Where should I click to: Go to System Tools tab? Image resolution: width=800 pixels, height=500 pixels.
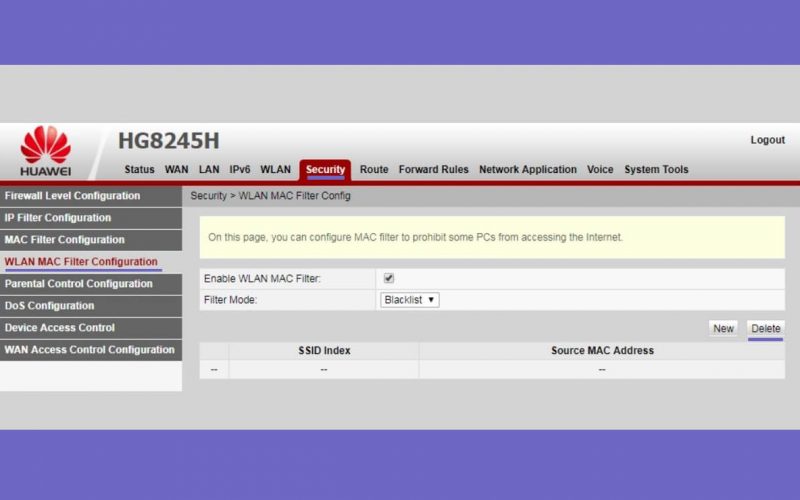coord(656,169)
